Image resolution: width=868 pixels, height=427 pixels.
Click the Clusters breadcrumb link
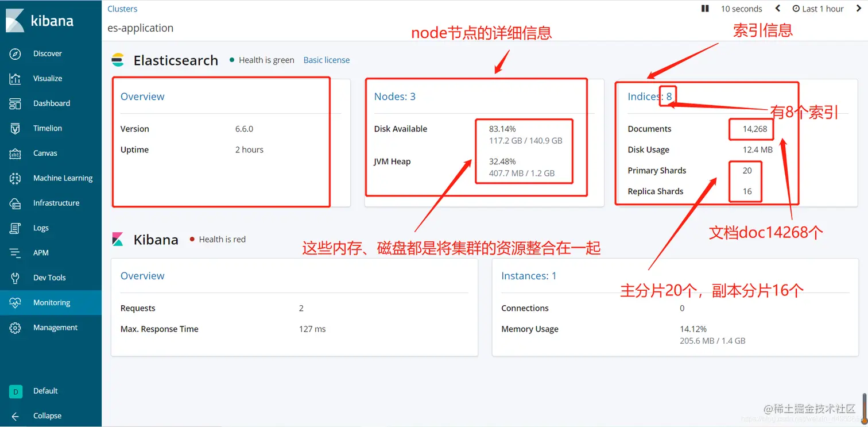[122, 9]
